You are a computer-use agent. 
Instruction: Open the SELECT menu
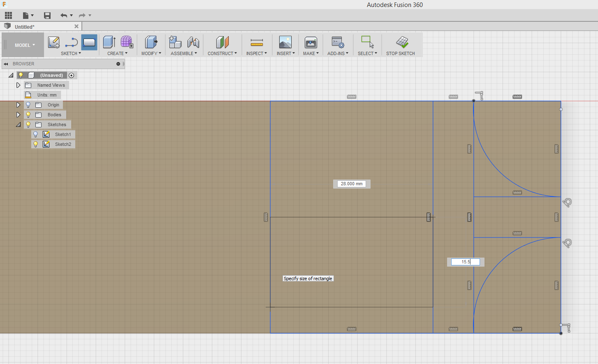click(x=367, y=53)
